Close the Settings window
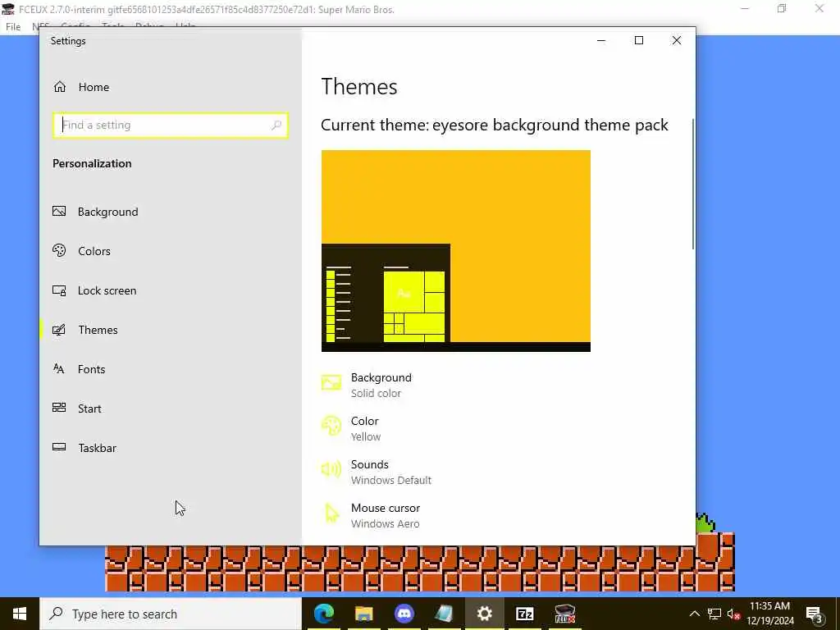Screen dimensions: 840x630 click(x=677, y=41)
